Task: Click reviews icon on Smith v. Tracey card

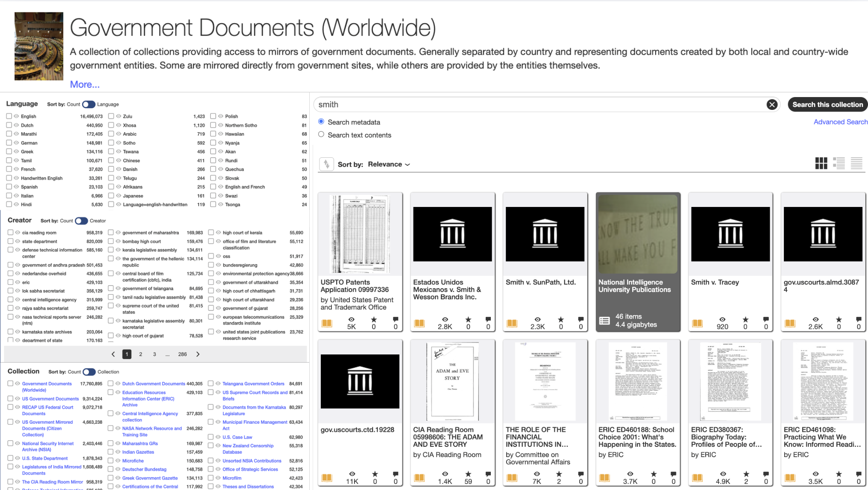Action: [766, 319]
